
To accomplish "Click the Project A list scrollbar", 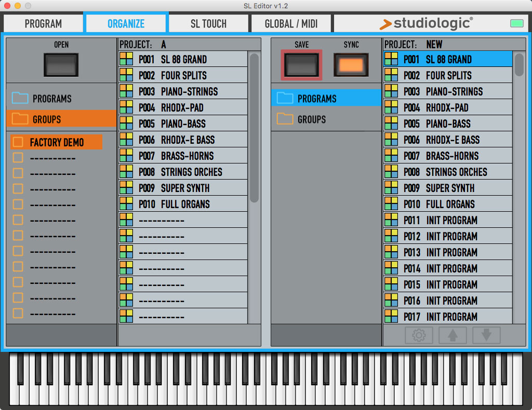I will [254, 128].
